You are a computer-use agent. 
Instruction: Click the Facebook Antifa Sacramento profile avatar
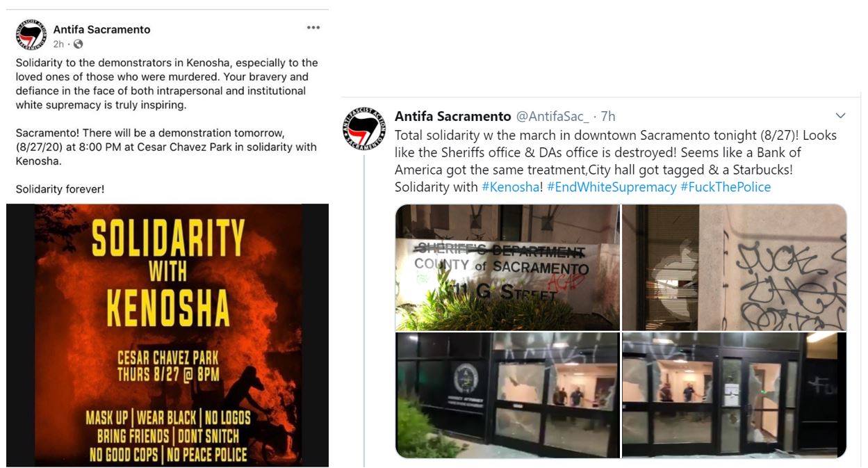(31, 35)
